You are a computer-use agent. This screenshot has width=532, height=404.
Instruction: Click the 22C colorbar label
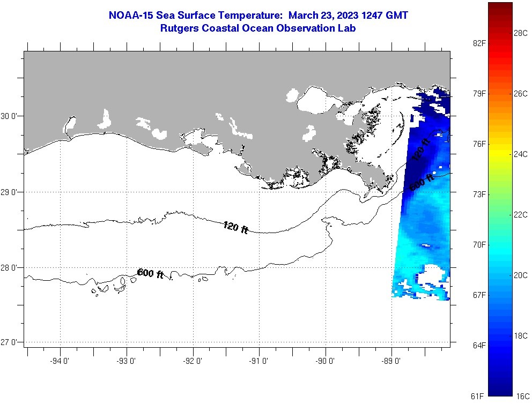tap(521, 214)
